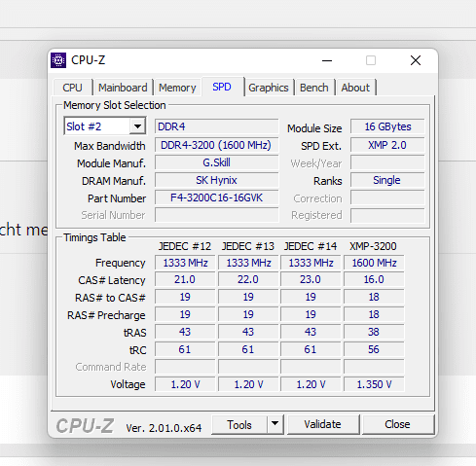
Task: Click the JEDEC #13 column header
Action: coord(248,246)
